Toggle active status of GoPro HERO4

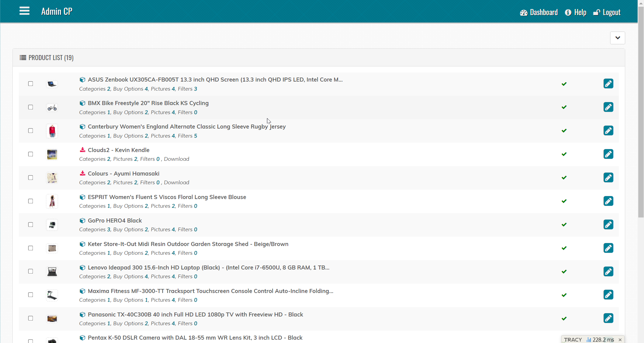(x=564, y=225)
